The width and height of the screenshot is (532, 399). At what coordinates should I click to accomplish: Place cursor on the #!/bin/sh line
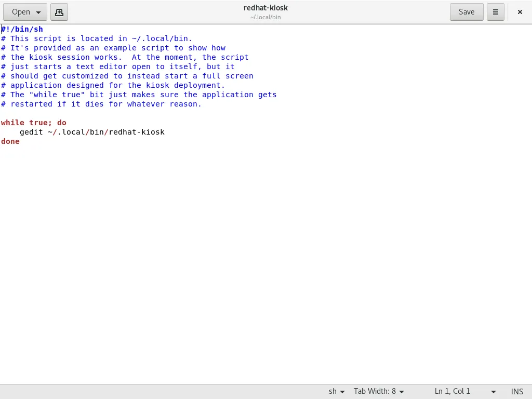point(23,29)
